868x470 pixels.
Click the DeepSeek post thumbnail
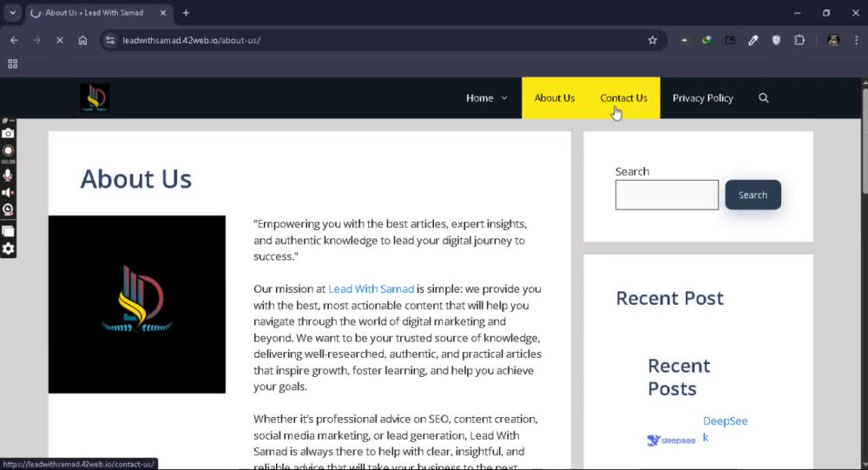click(671, 440)
